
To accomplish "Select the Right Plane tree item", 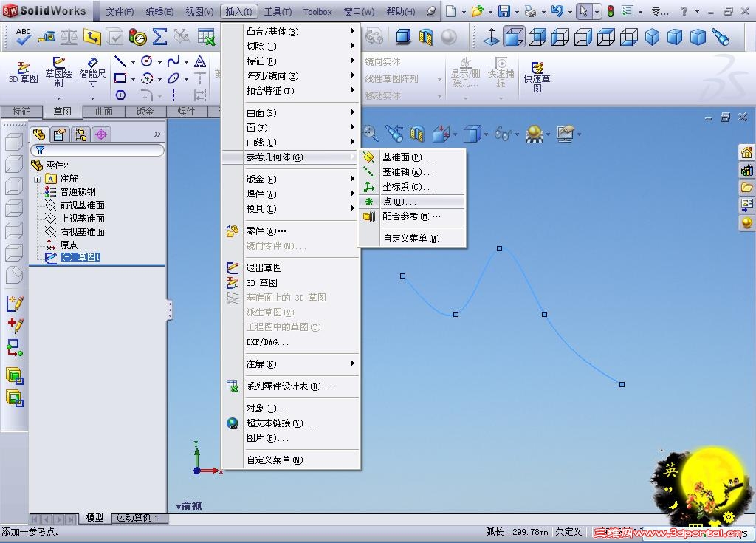I will (x=75, y=231).
